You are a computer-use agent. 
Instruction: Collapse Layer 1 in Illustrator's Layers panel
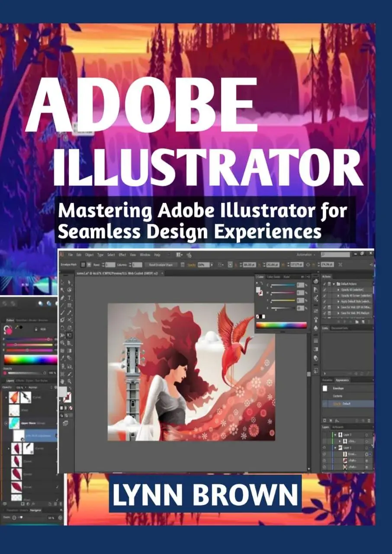(335, 448)
